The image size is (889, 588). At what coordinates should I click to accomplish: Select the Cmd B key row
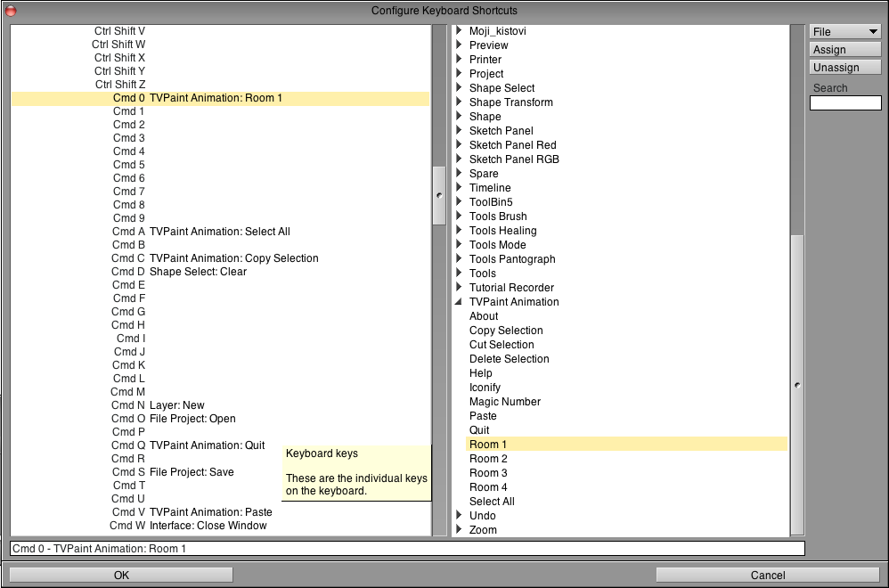point(221,245)
